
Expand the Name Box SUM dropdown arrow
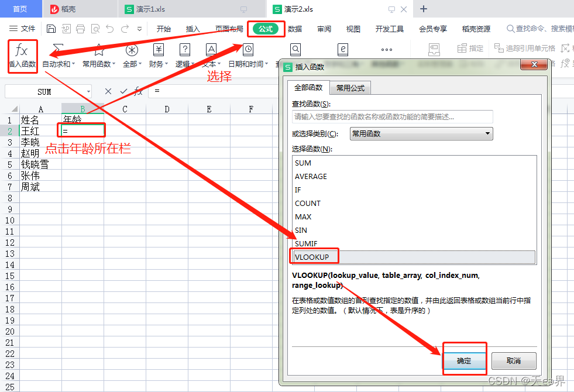click(x=88, y=91)
